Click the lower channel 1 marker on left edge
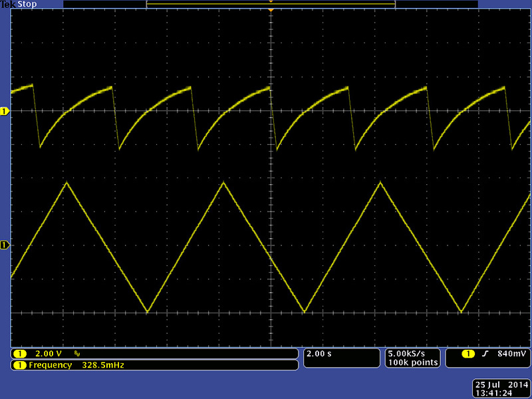 5,245
